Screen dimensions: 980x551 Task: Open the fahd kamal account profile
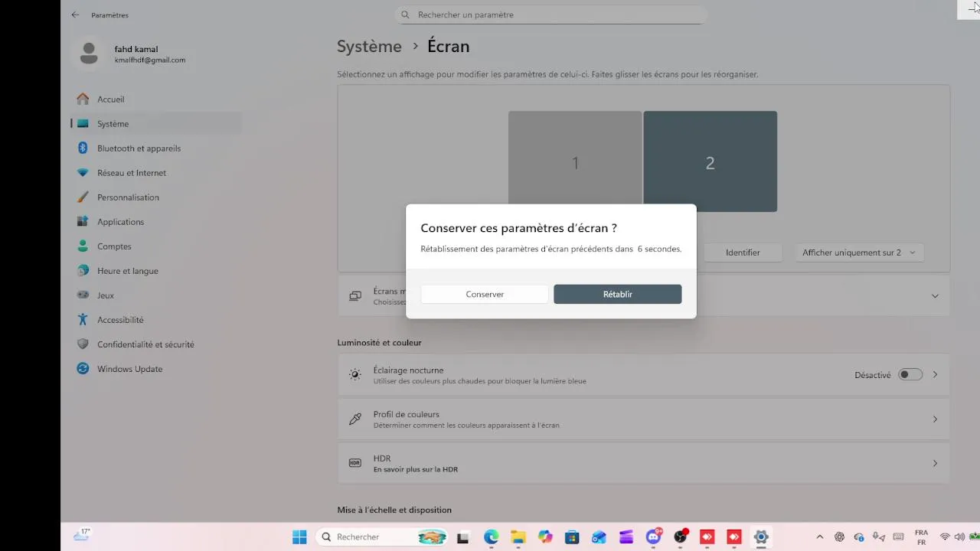132,54
